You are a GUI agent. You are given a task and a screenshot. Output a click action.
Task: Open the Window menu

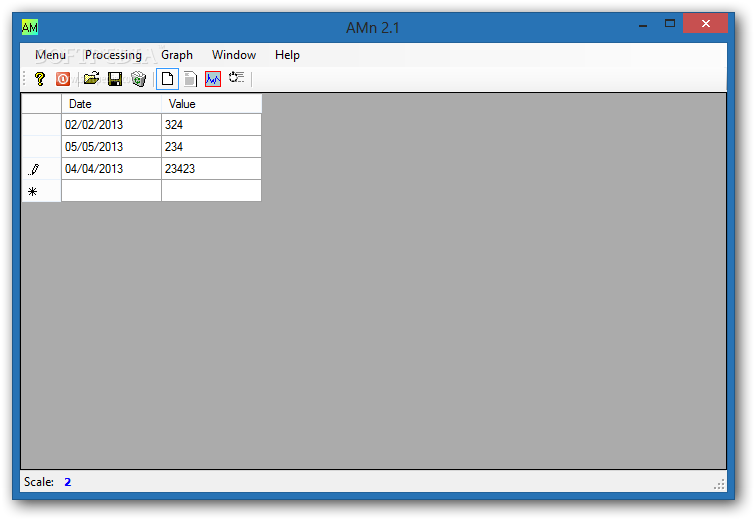click(x=234, y=55)
